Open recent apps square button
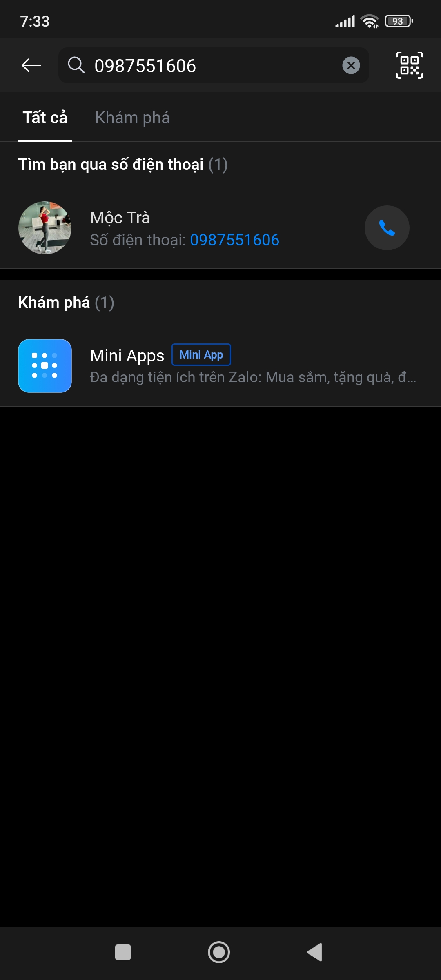 (123, 952)
